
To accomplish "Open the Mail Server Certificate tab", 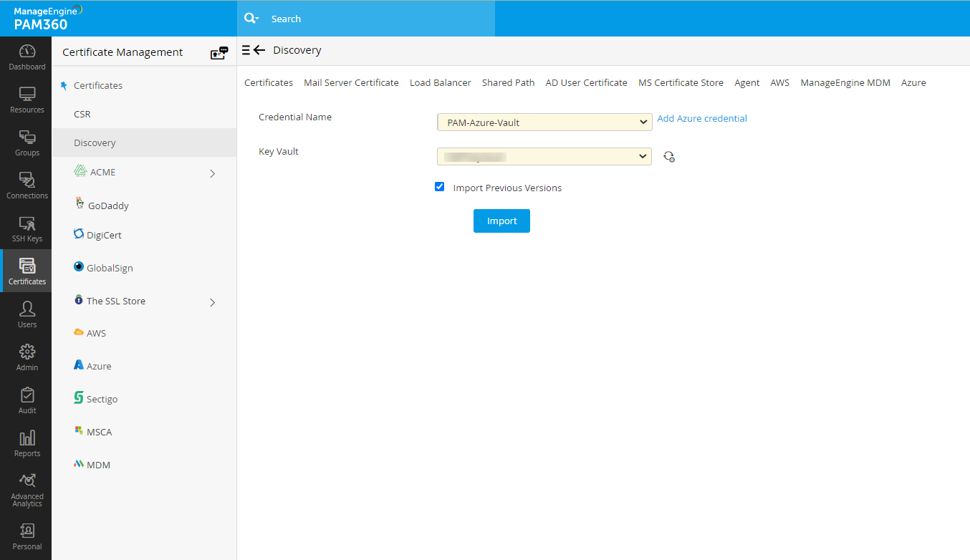I will point(351,82).
